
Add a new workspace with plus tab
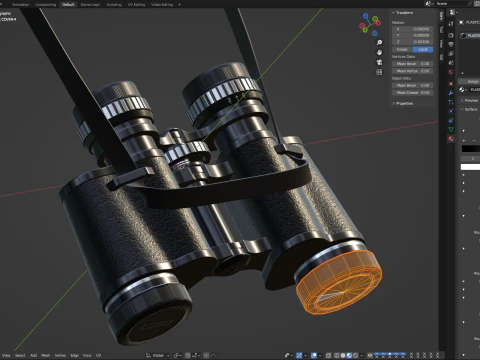(x=179, y=5)
